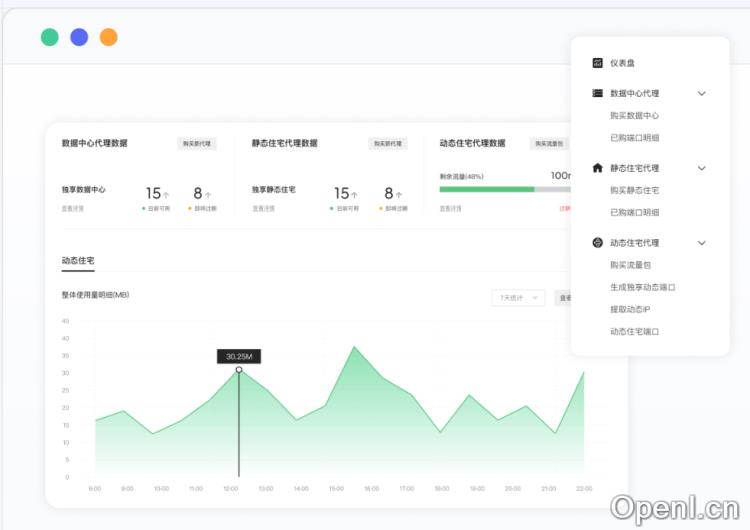Click the 查看 button beside 7天统计
The image size is (750, 530).
(x=563, y=298)
